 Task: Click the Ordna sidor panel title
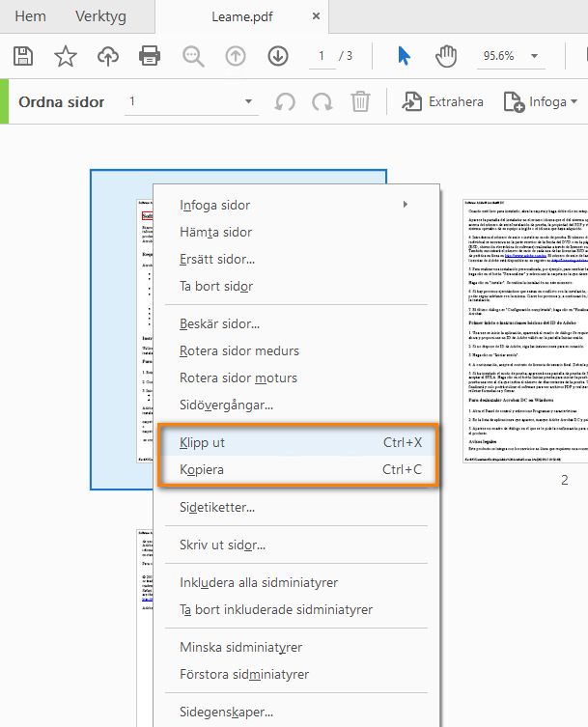[x=61, y=102]
